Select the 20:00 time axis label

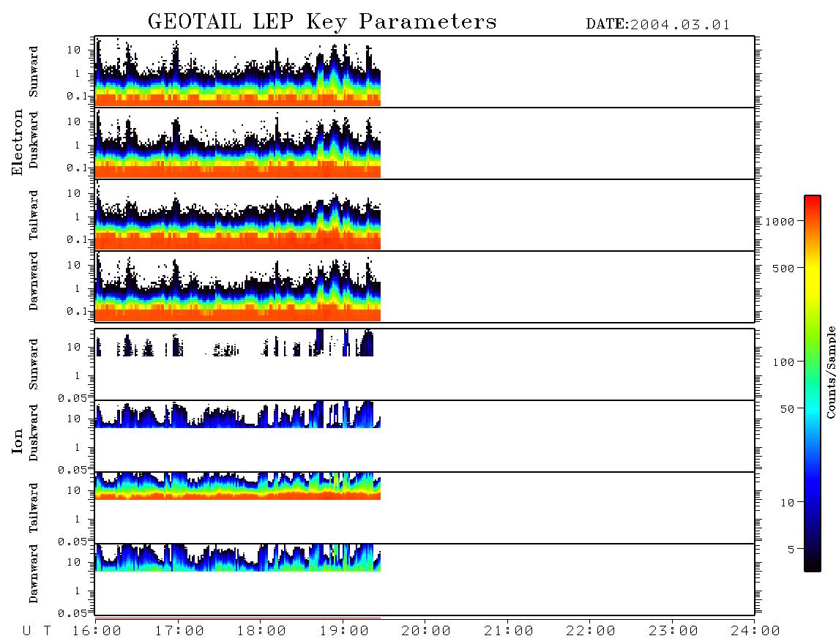426,632
